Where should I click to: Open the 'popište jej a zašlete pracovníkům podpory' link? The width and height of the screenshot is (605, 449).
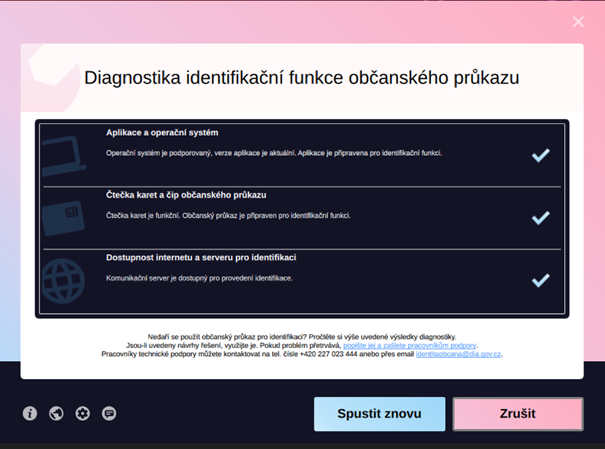410,345
